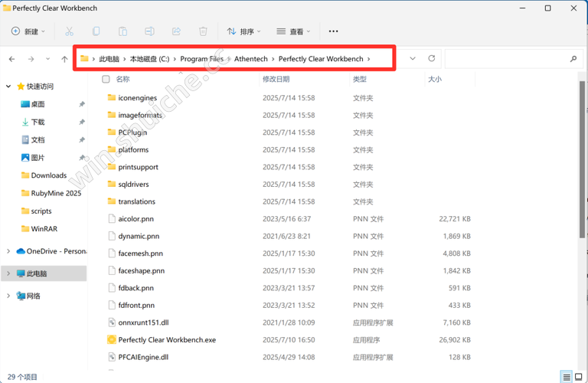Go forward with the right arrow
Image resolution: width=588 pixels, height=383 pixels.
31,59
